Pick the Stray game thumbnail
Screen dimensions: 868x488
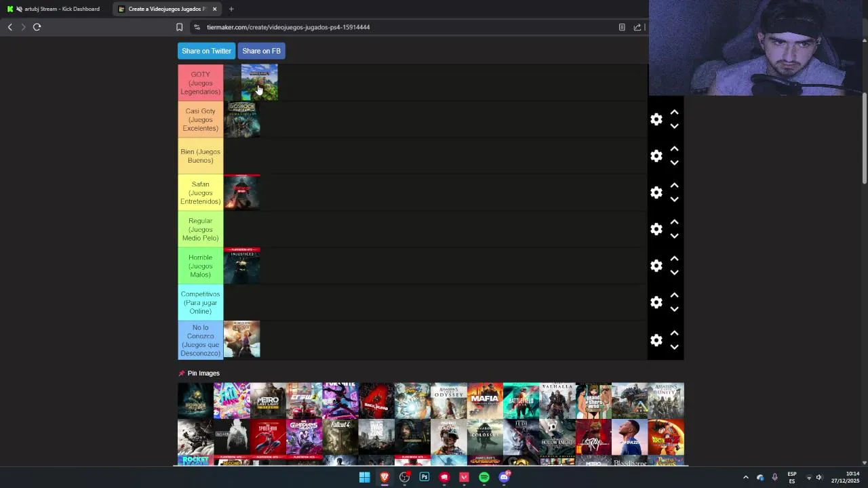pyautogui.click(x=593, y=437)
